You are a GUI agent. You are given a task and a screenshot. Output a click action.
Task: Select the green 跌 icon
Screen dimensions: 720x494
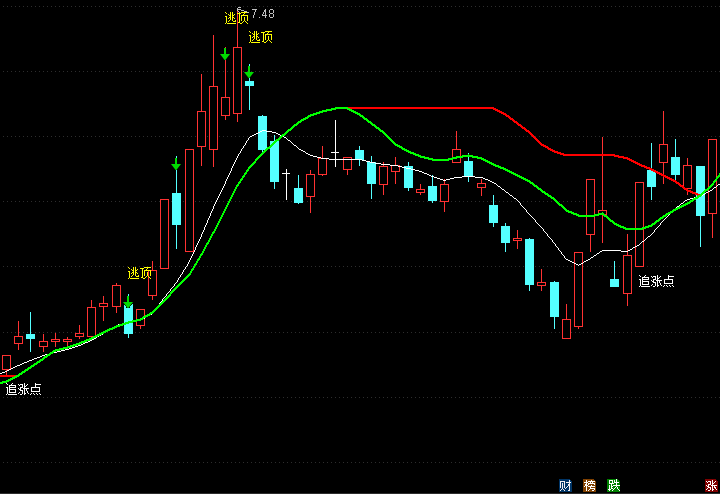pos(613,485)
